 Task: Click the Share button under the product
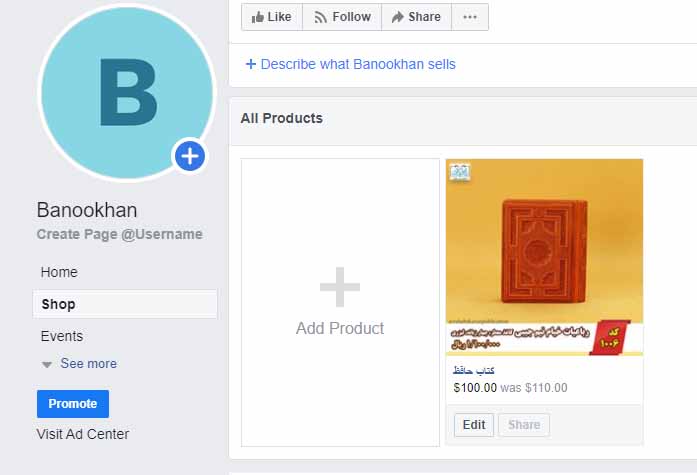click(524, 425)
